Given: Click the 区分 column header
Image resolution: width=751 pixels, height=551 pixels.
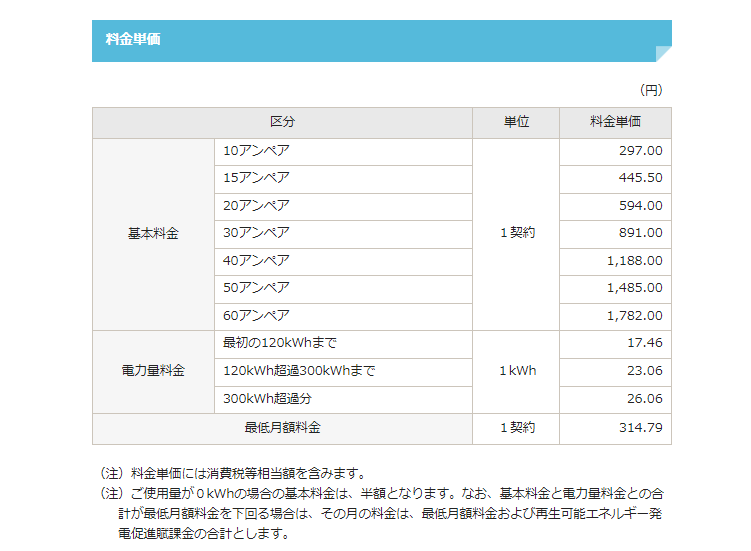Looking at the screenshot, I should [x=282, y=122].
